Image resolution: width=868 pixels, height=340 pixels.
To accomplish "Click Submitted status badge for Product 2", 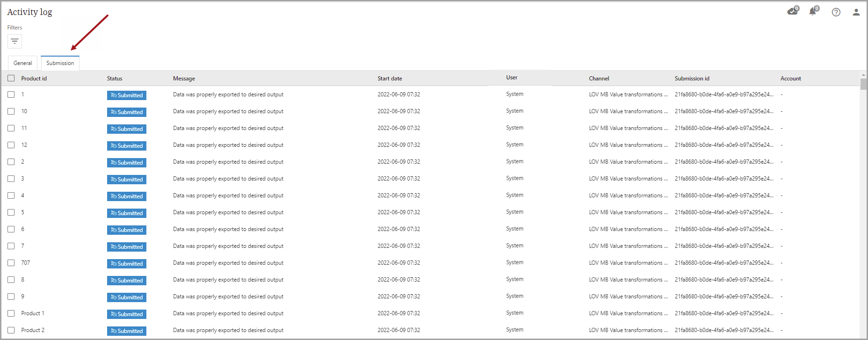I will (127, 331).
